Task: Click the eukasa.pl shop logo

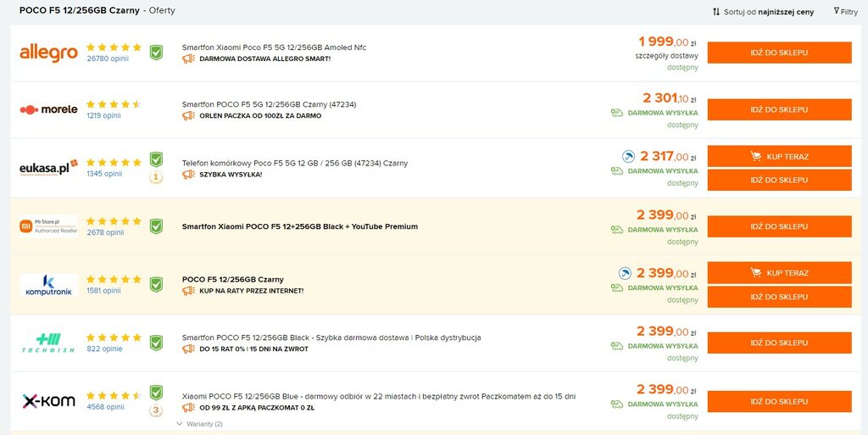Action: [x=48, y=168]
